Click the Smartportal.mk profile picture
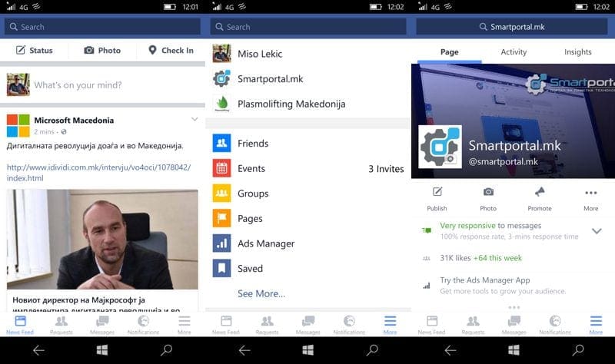This screenshot has width=615, height=364. click(x=440, y=147)
